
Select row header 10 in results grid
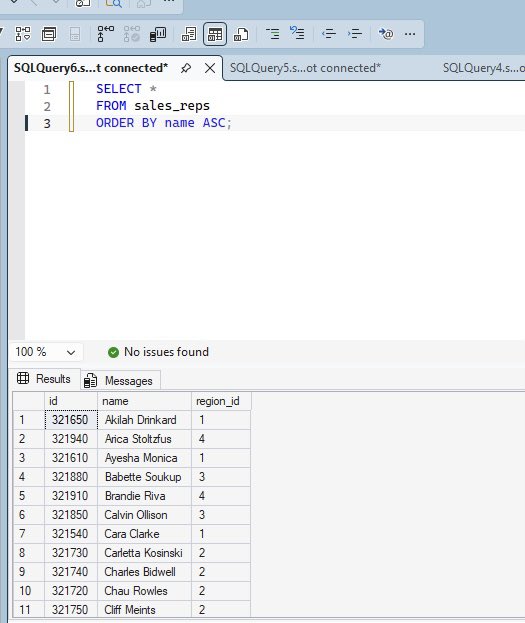(29, 591)
